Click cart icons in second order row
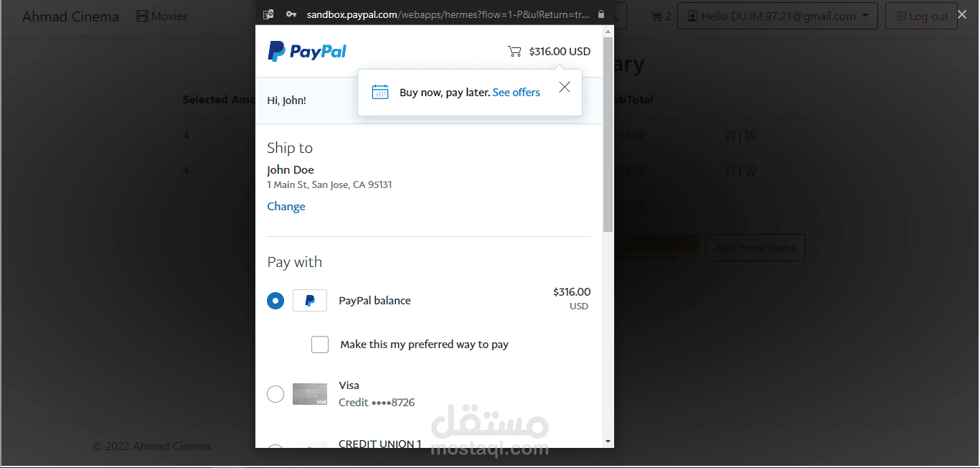Screen dimensions: 980x468 coord(740,171)
